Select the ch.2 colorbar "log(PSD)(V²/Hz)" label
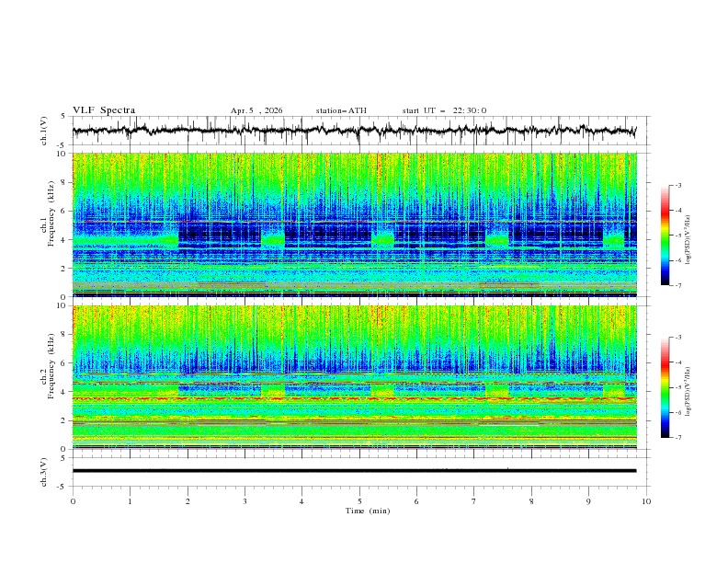Screen dimensions: 728x563 688,392
